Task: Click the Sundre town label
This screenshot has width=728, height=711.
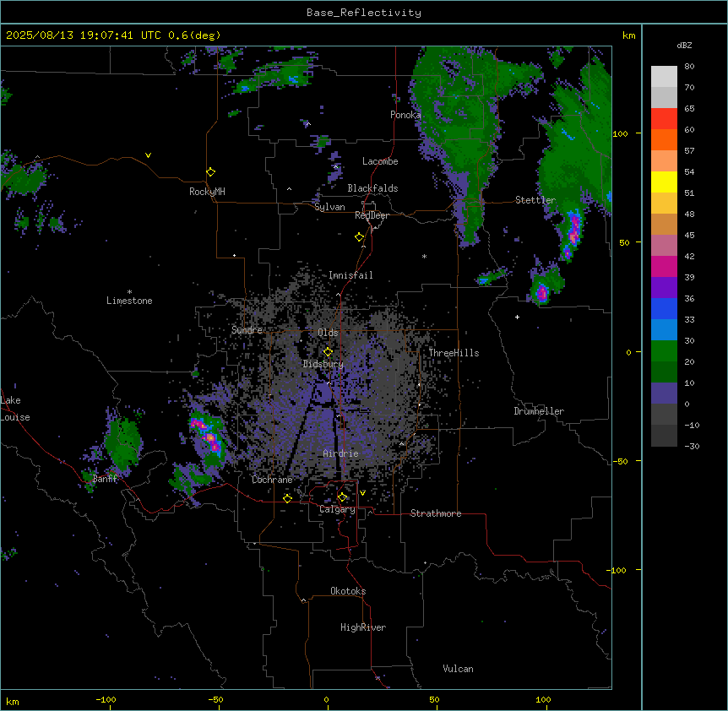Action: [x=247, y=330]
